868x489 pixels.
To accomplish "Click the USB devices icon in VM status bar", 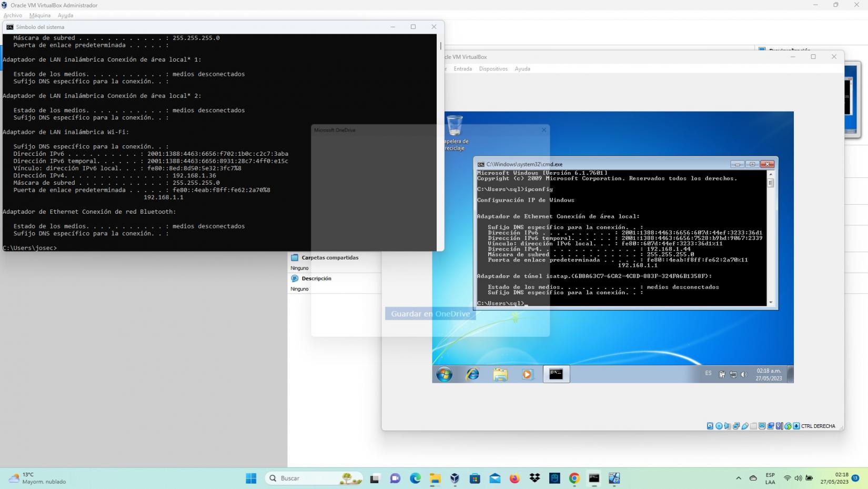I will [x=745, y=426].
